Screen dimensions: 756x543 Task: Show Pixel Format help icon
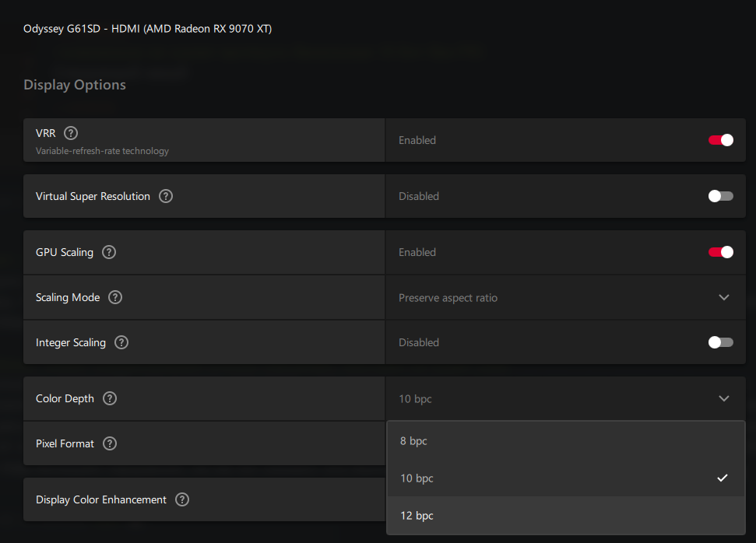pyautogui.click(x=110, y=443)
